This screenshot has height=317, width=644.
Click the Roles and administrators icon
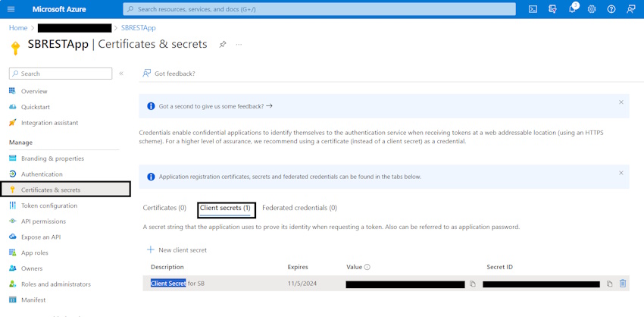(x=12, y=284)
